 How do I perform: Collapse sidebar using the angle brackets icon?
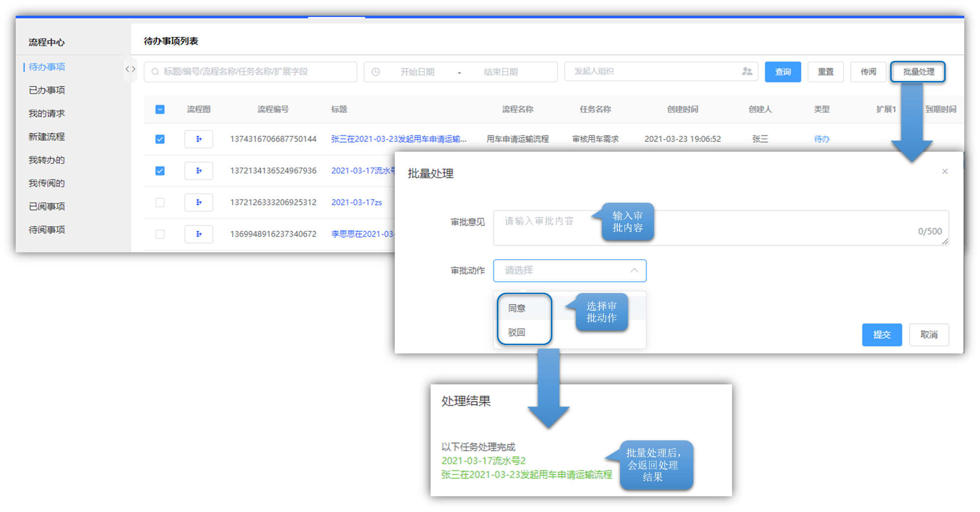[130, 69]
